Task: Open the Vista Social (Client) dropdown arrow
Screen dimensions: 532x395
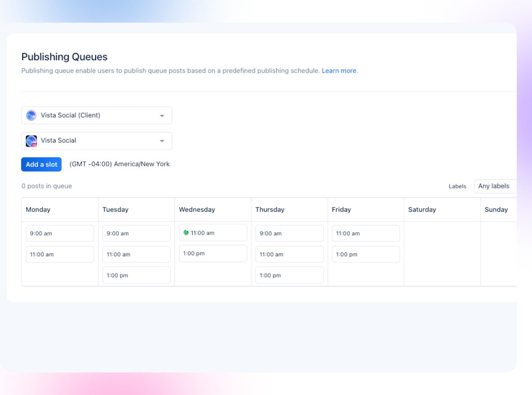Action: point(162,116)
